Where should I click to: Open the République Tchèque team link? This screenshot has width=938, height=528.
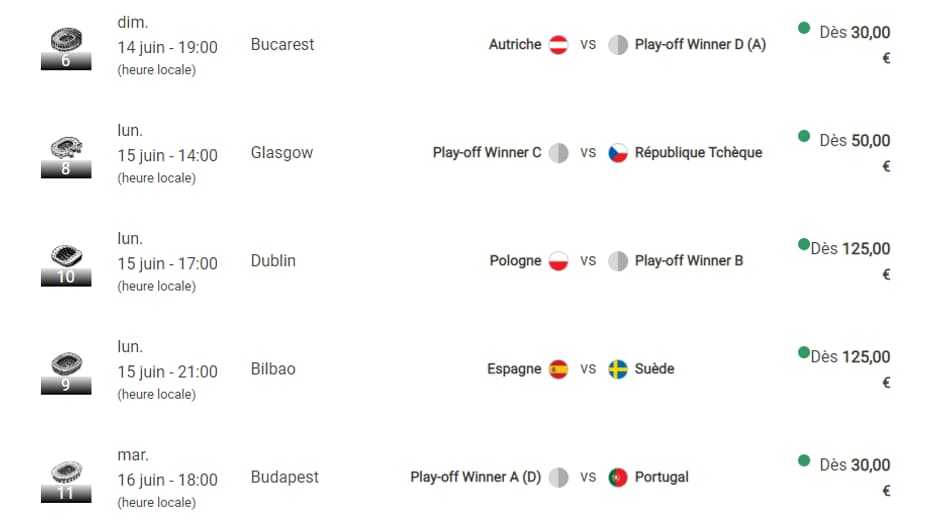pyautogui.click(x=698, y=152)
